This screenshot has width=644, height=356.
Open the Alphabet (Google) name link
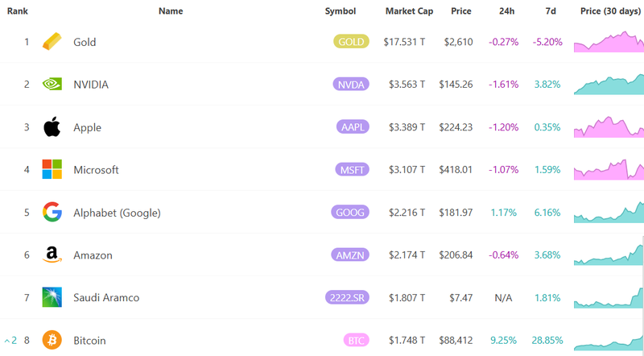click(x=117, y=213)
